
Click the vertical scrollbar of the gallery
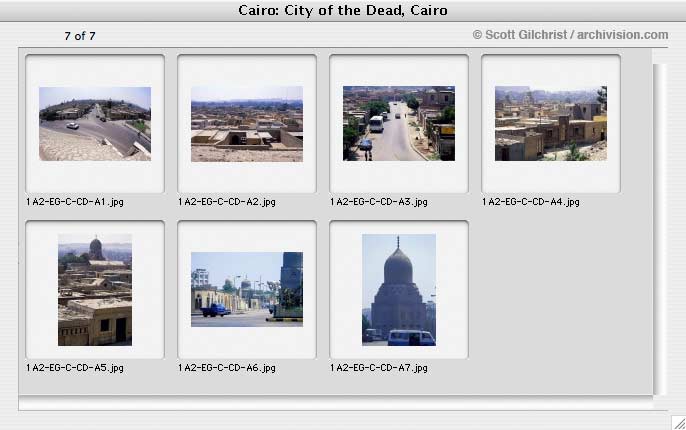(x=660, y=229)
